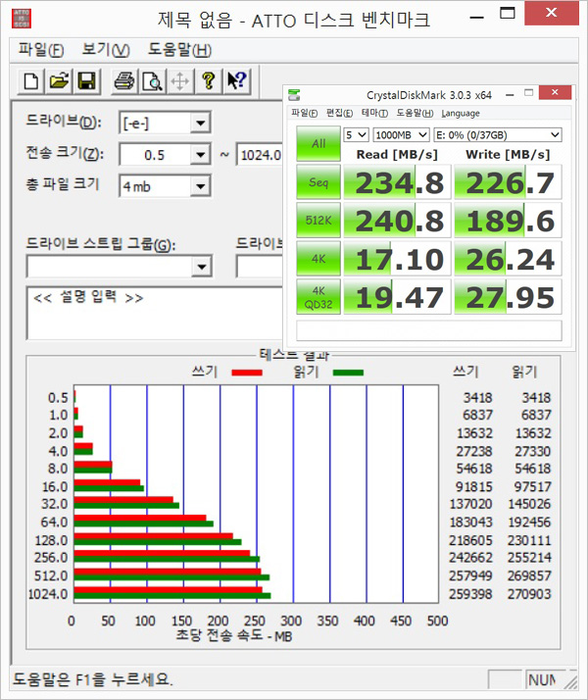Click the Read [MB/s] column header
588x700 pixels.
click(x=397, y=155)
